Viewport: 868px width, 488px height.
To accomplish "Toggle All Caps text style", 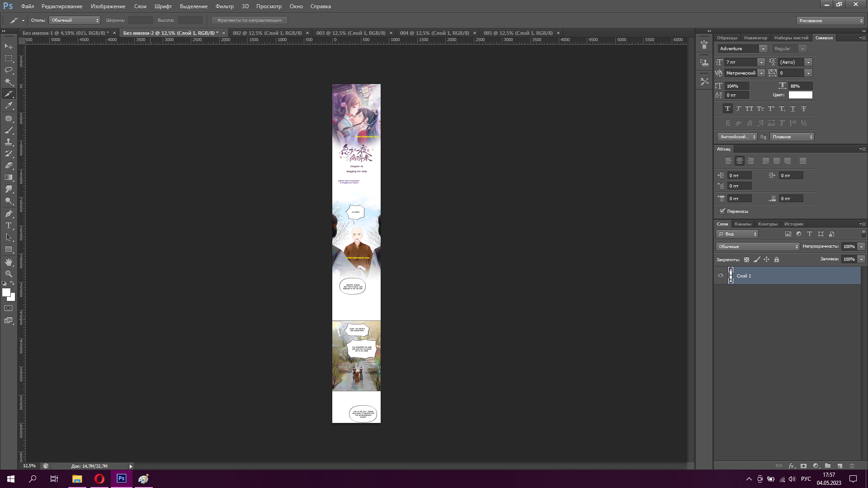I will click(749, 108).
